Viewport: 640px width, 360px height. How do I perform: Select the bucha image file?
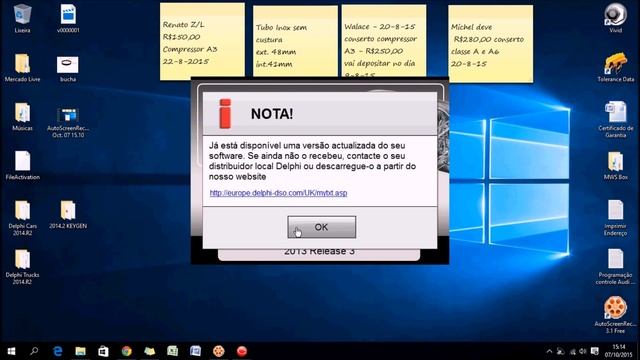click(x=68, y=69)
